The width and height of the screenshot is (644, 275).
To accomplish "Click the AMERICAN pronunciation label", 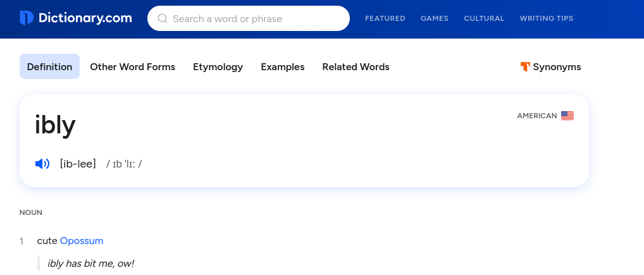I will point(536,116).
